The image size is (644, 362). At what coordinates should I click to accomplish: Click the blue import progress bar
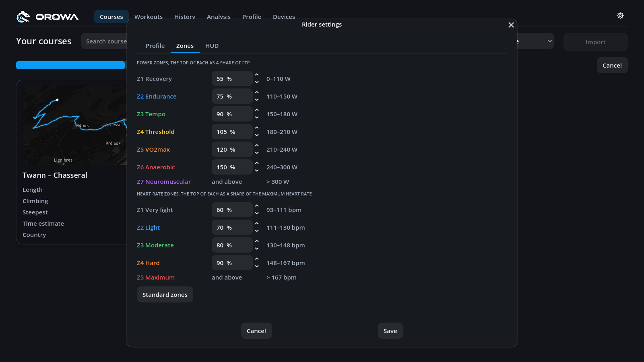pos(70,65)
